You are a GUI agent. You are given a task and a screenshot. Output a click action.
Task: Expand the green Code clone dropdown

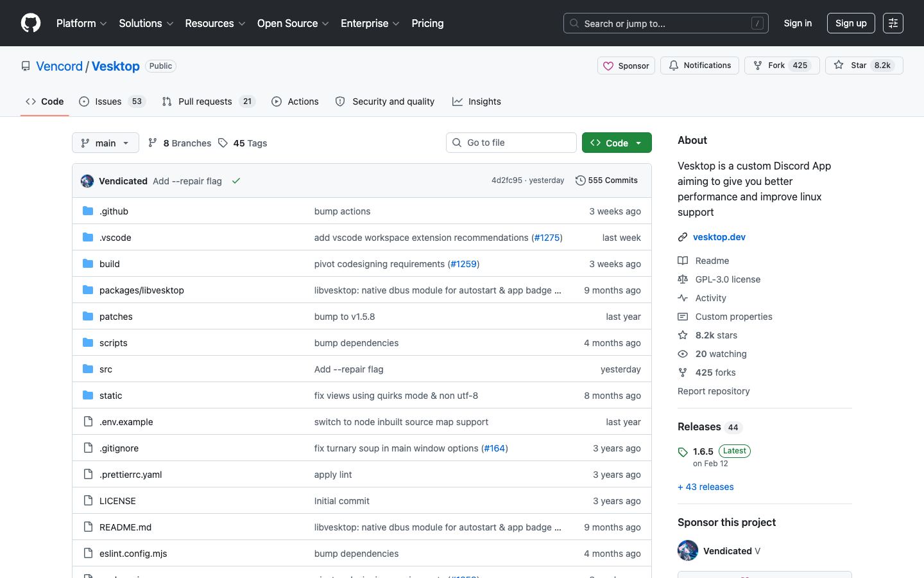coord(617,143)
